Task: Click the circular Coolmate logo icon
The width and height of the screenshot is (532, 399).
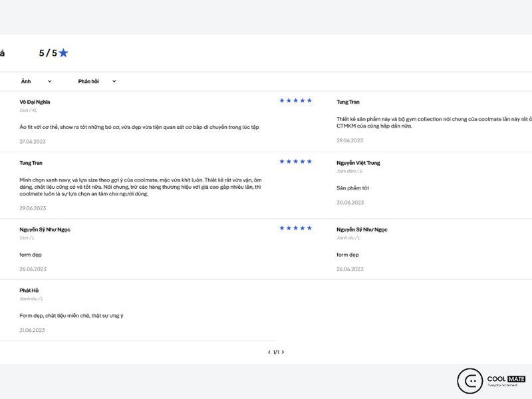Action: pos(470,381)
